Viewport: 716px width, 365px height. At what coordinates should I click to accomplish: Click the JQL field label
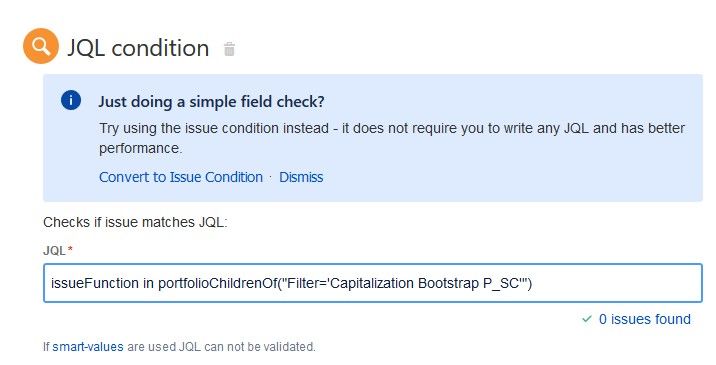(x=54, y=250)
